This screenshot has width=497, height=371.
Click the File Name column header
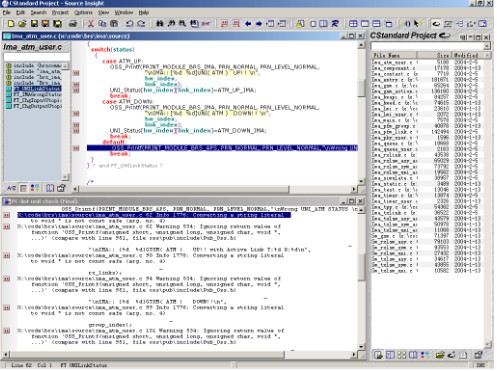pyautogui.click(x=394, y=55)
